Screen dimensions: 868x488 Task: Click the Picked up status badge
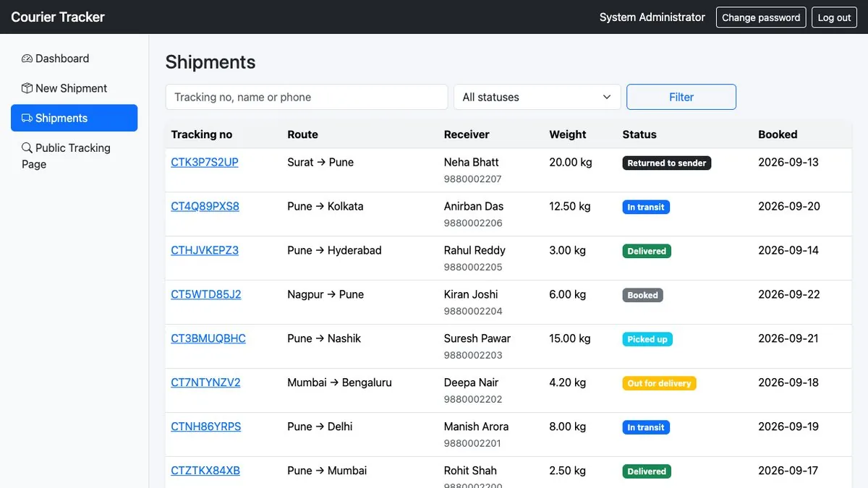pyautogui.click(x=647, y=340)
